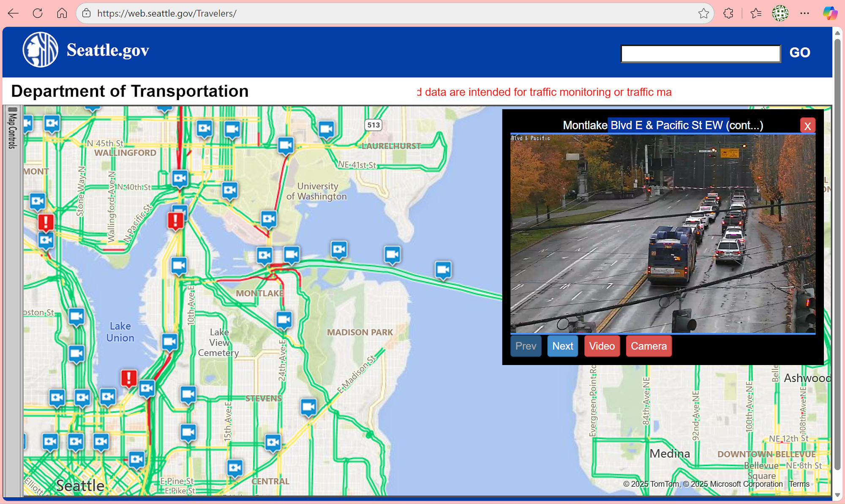The image size is (845, 504).
Task: Open browser settings and more menu
Action: tap(804, 13)
